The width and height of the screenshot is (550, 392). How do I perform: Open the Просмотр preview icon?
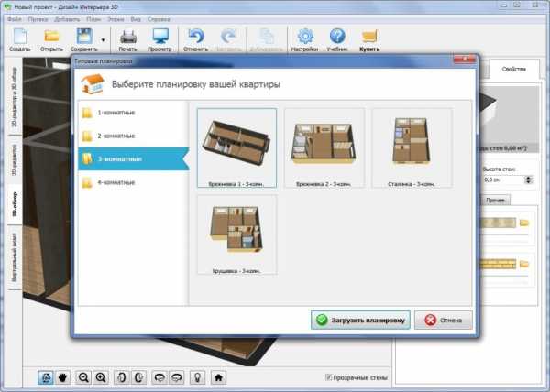click(160, 38)
